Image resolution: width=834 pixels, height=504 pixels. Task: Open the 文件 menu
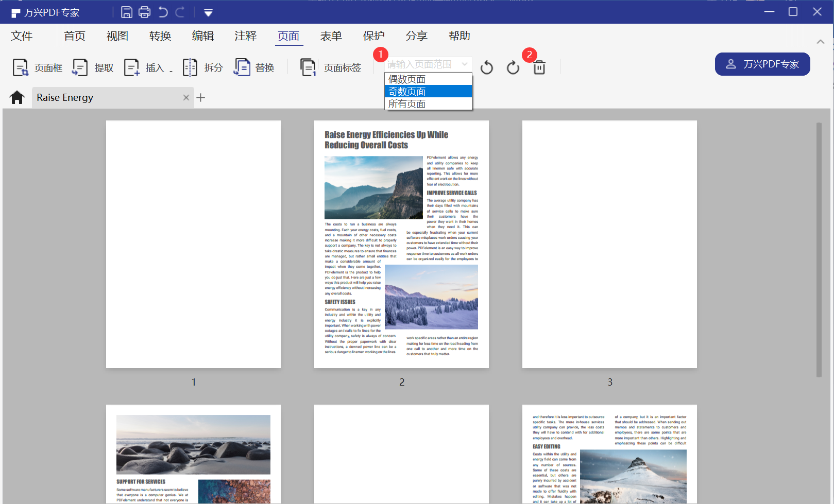tap(22, 36)
